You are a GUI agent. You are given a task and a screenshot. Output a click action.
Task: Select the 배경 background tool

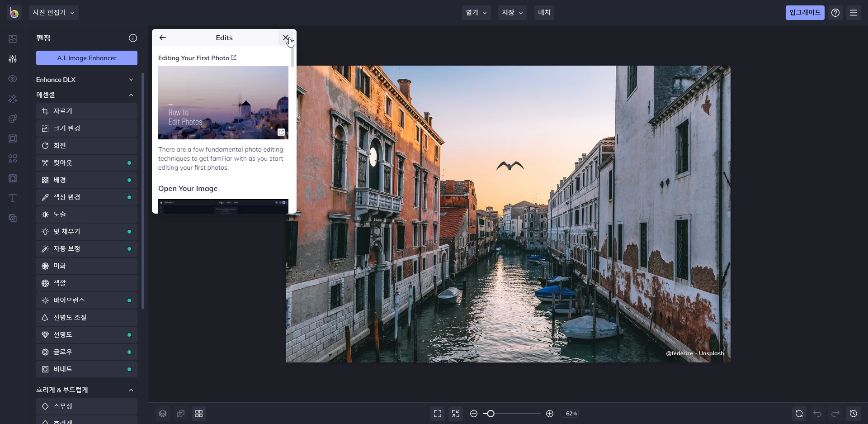[x=87, y=180]
